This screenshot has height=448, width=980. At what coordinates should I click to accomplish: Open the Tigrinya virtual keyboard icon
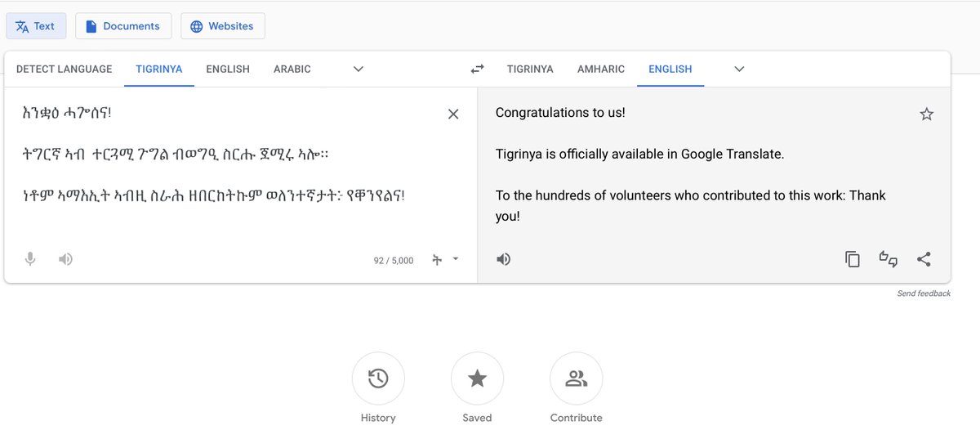437,260
